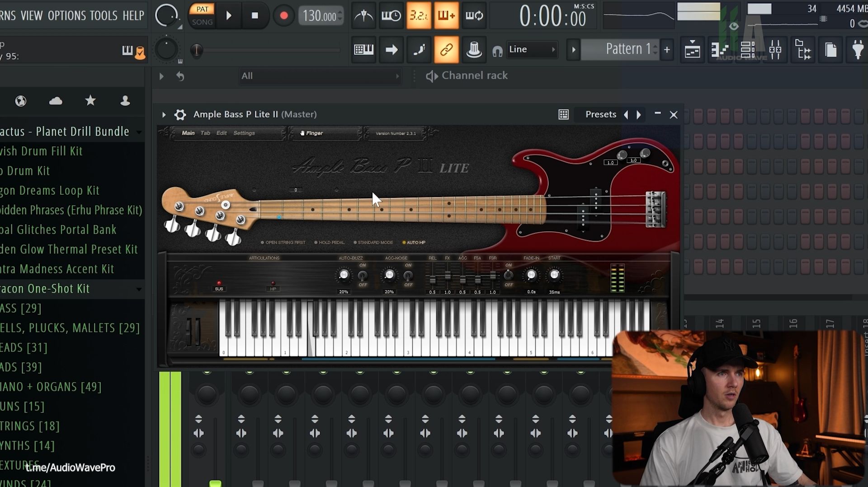Image resolution: width=868 pixels, height=487 pixels.
Task: Click the plugin grid detail icon beside Presets
Action: click(x=563, y=115)
